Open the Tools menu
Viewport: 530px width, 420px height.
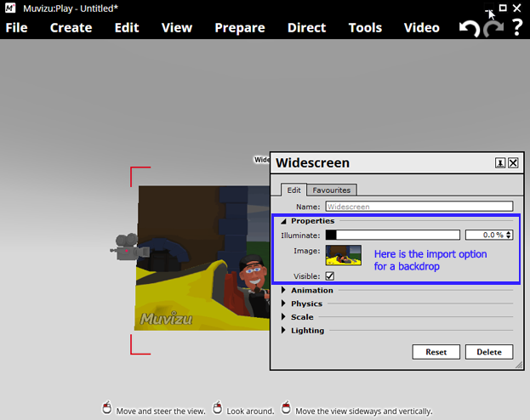pyautogui.click(x=365, y=28)
